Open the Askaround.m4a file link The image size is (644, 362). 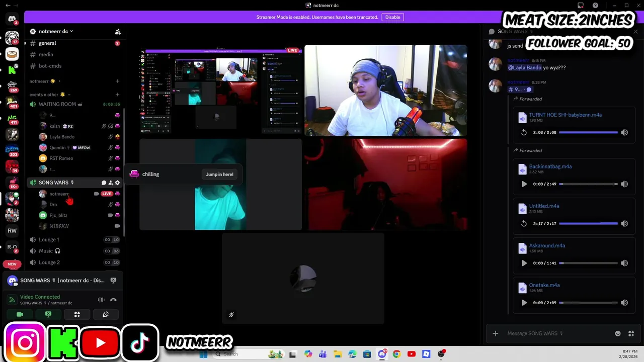tap(547, 245)
